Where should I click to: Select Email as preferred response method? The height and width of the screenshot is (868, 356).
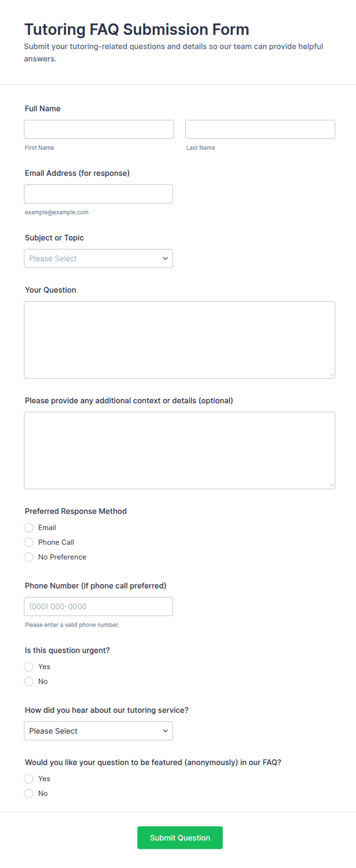pos(29,528)
